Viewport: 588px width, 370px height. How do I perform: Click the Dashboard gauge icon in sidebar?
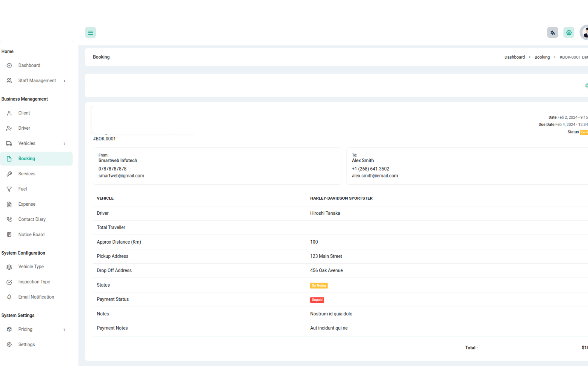click(9, 66)
